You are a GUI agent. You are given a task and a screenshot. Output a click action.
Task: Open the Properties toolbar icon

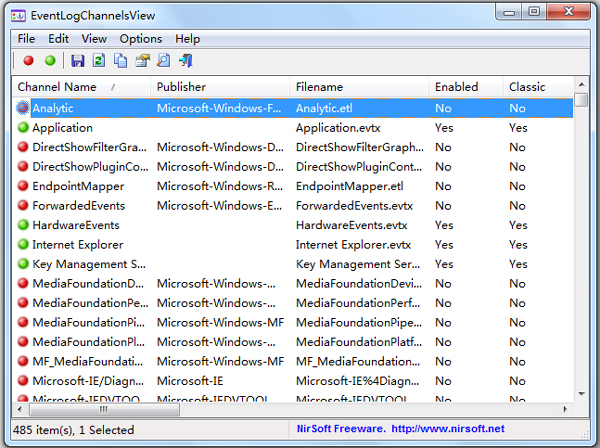[x=142, y=60]
